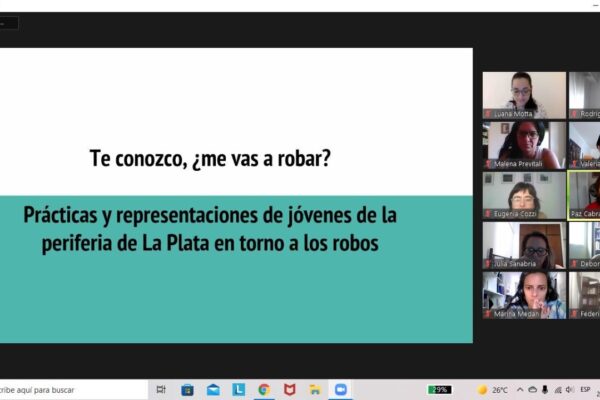Viewport: 600px width, 400px height.
Task: Select Debora's partially visible video thumbnail
Action: (x=584, y=245)
